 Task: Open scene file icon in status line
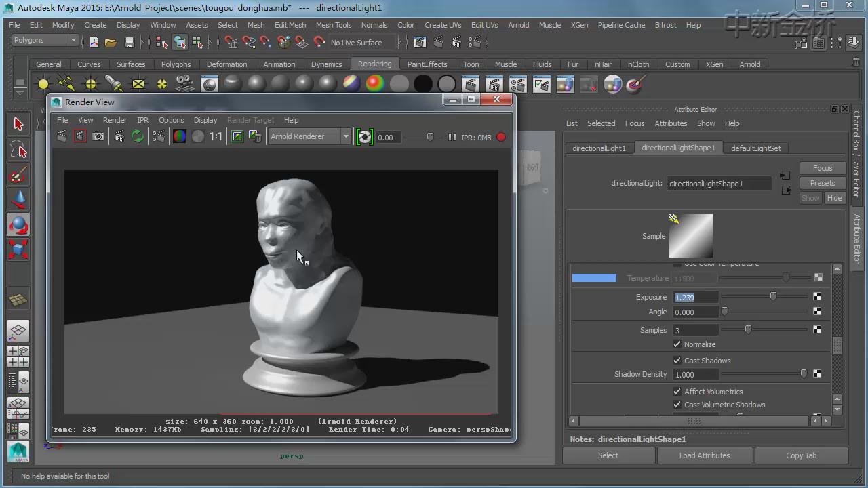(111, 42)
